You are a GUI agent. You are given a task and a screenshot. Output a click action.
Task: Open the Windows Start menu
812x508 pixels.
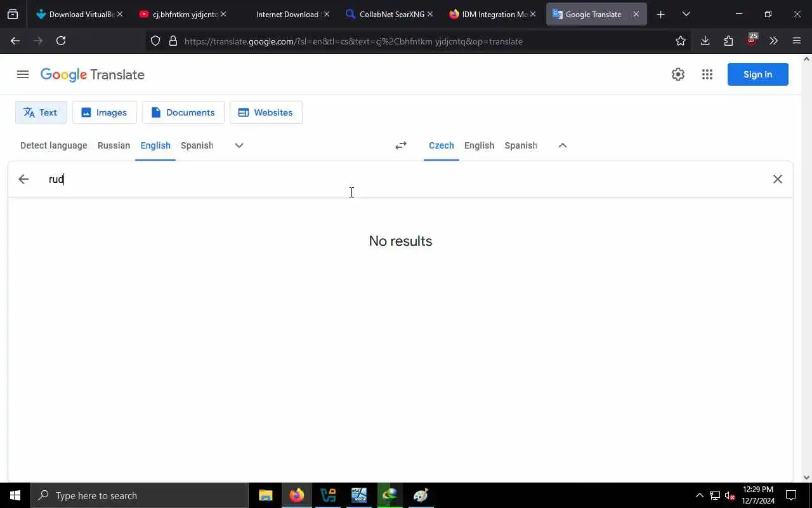(x=15, y=495)
